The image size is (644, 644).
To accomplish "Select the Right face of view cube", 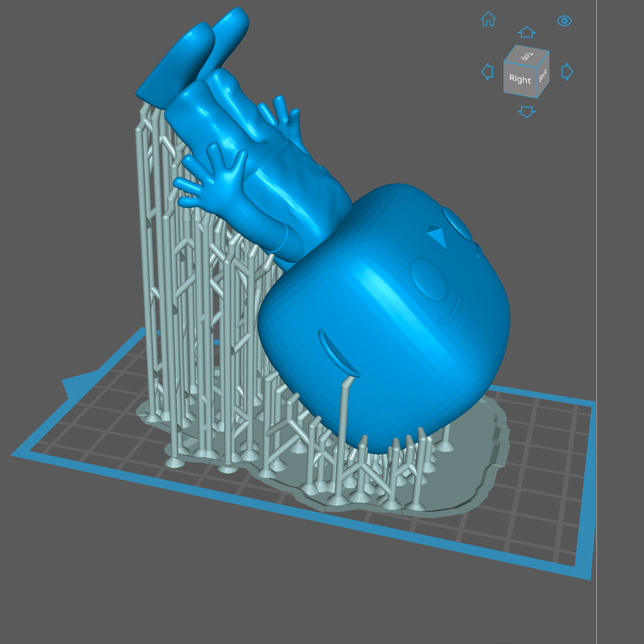I will click(x=520, y=79).
